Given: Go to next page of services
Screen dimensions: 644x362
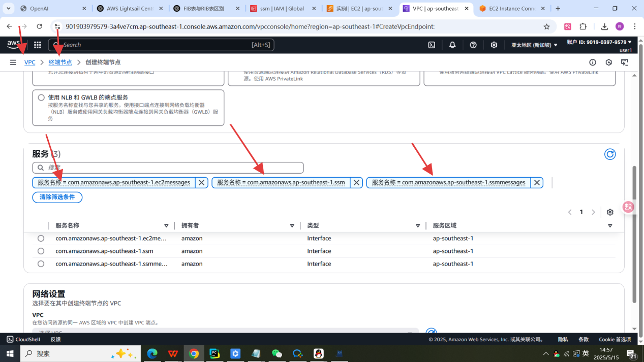Looking at the screenshot, I should pyautogui.click(x=593, y=212).
